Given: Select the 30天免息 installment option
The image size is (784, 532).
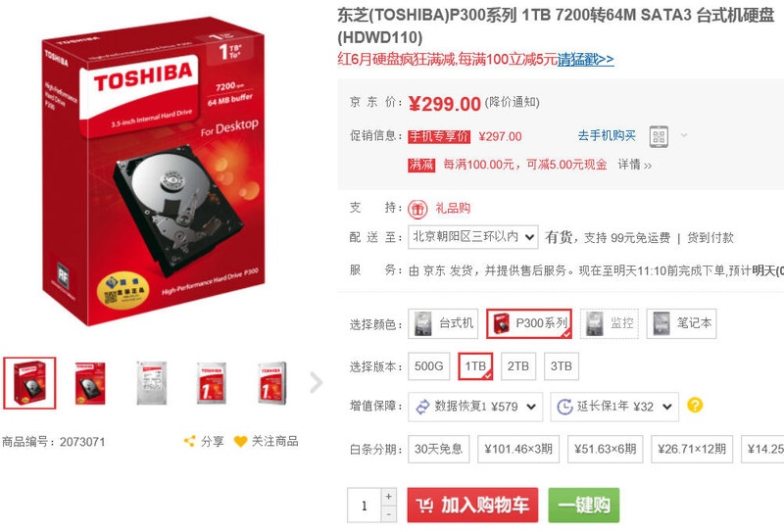Looking at the screenshot, I should (438, 449).
